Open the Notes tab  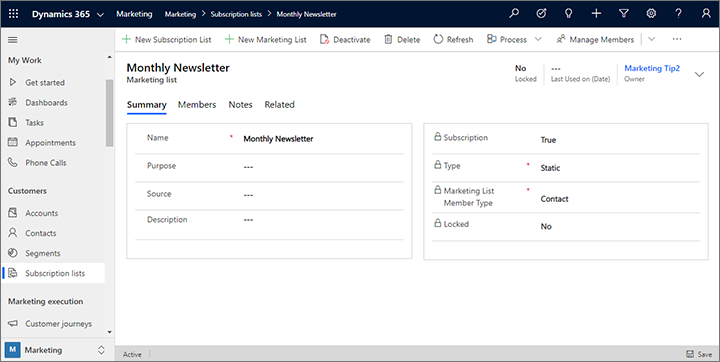241,105
